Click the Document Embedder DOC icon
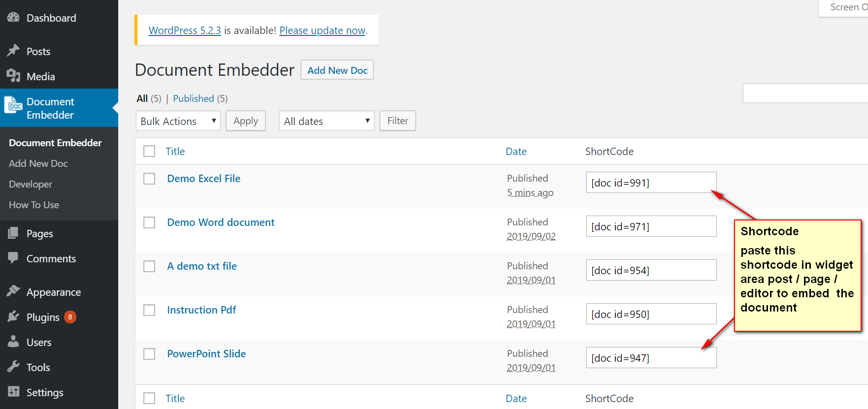This screenshot has height=409, width=868. point(14,106)
